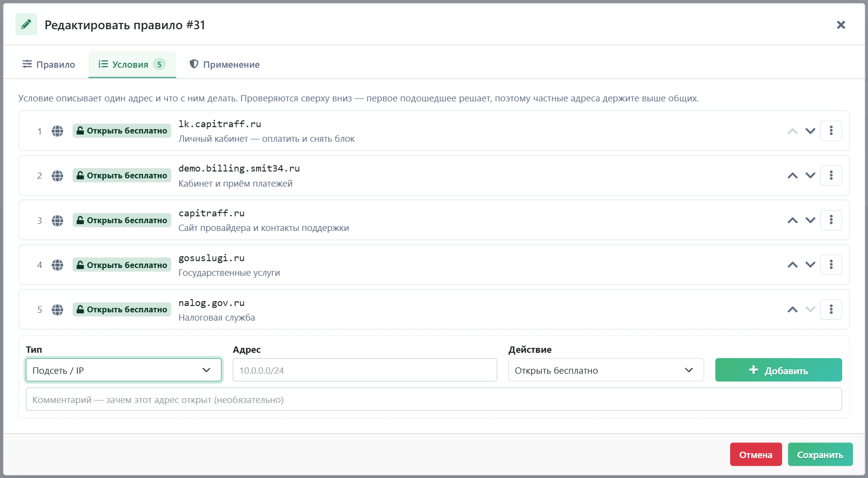Save the rule with the Сохранить button

[820, 454]
